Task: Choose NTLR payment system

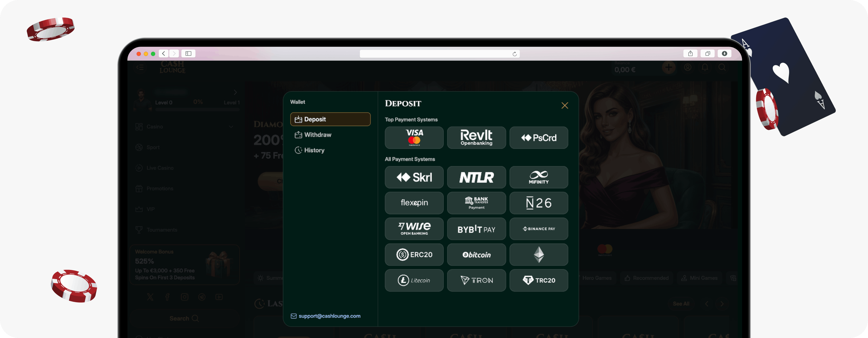Action: pos(477,177)
